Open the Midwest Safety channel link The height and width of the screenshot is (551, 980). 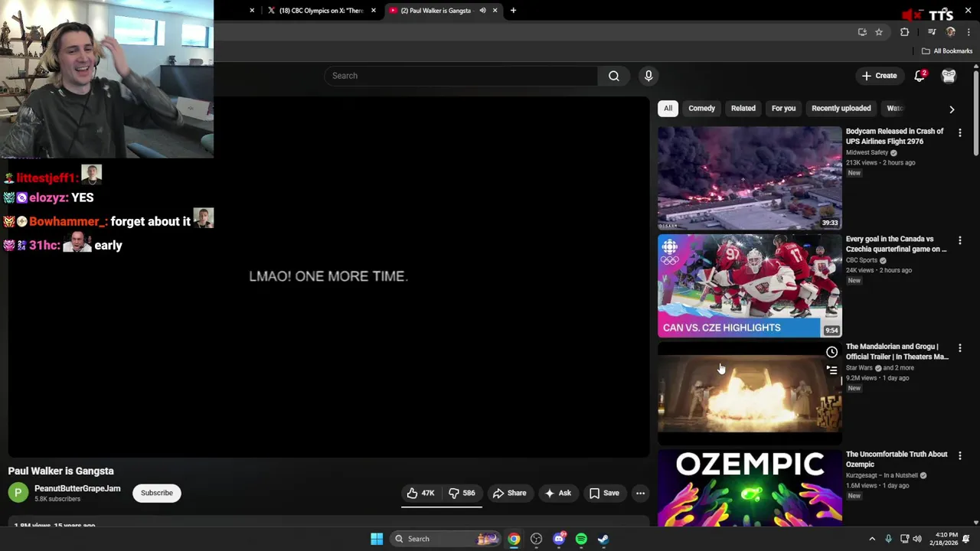867,152
